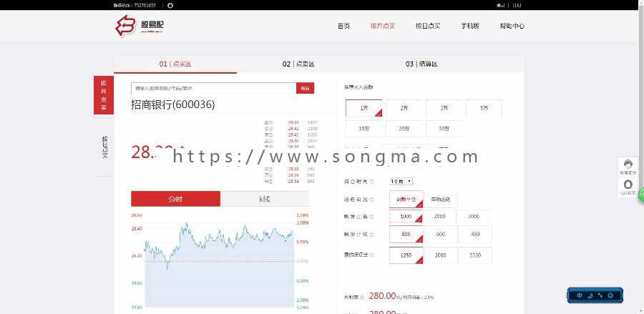Choose the 1250 option

[x=406, y=255]
